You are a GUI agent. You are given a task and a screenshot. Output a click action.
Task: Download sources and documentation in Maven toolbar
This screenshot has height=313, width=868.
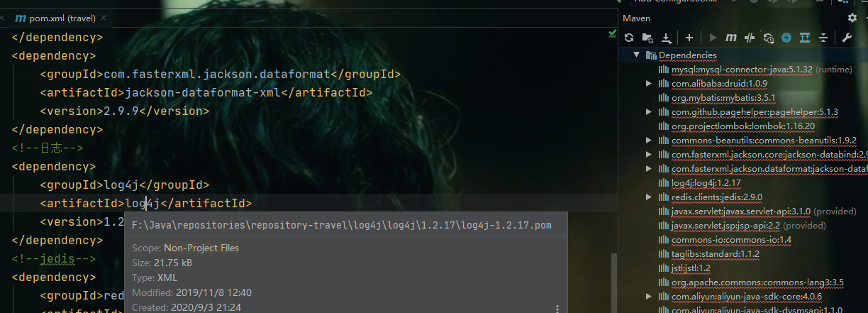click(666, 38)
